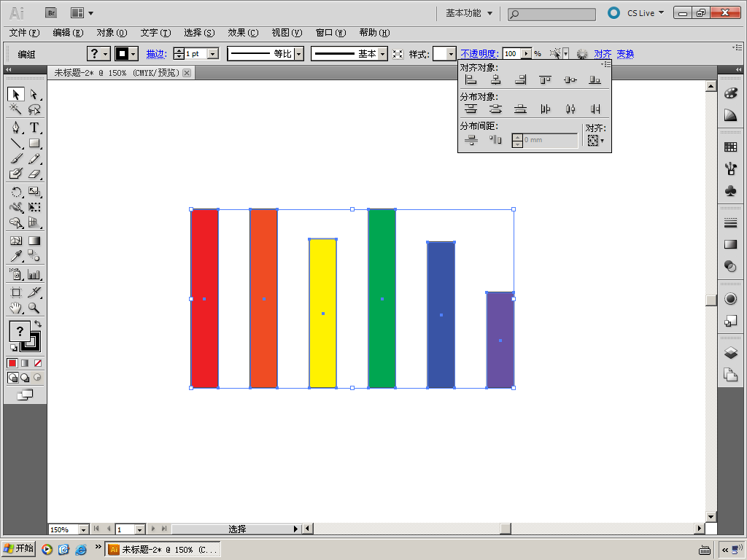Open the 基本功能 workspace switcher
Screen dimensions: 747x560
tap(469, 13)
